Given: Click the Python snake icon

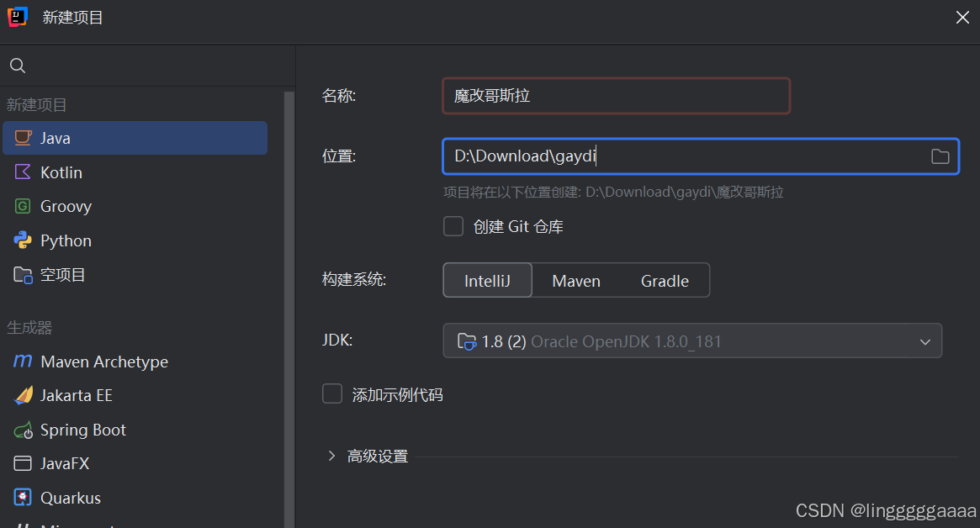Looking at the screenshot, I should 23,240.
